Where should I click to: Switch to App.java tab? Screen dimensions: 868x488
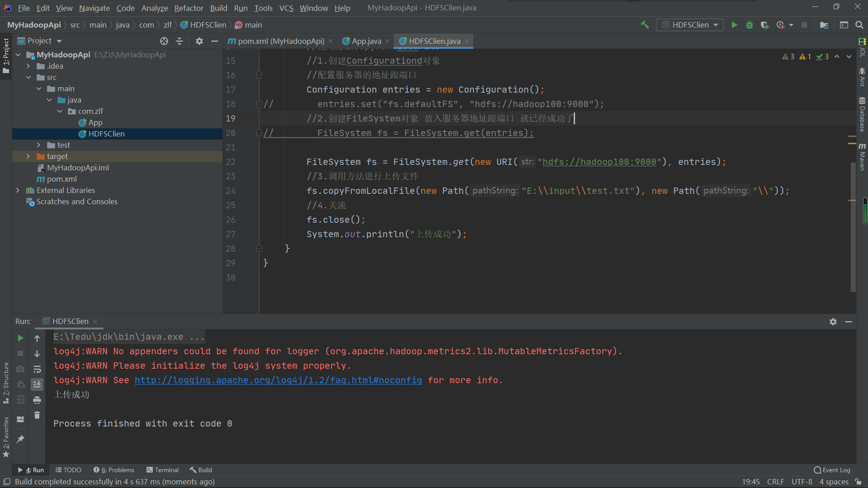coord(366,41)
